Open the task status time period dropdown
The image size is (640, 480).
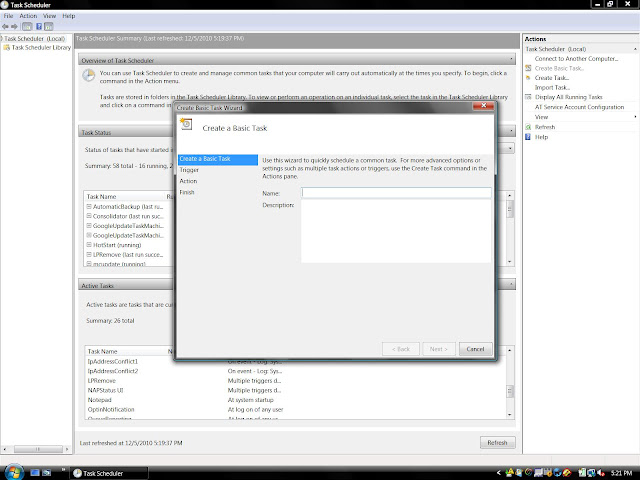pyautogui.click(x=510, y=149)
